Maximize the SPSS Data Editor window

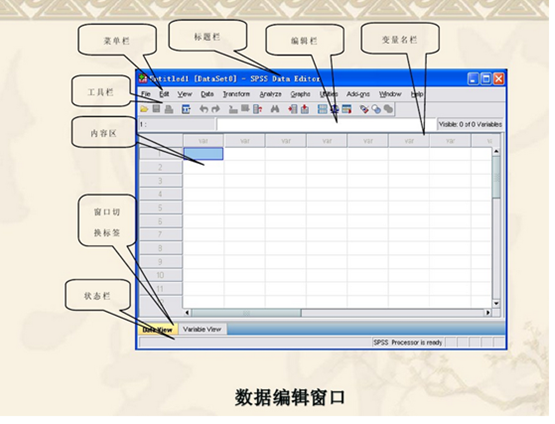[486, 79]
